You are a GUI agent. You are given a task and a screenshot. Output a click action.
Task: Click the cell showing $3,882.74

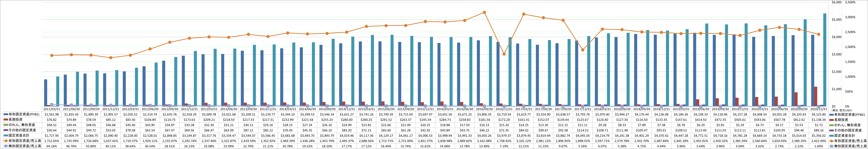tap(563, 136)
